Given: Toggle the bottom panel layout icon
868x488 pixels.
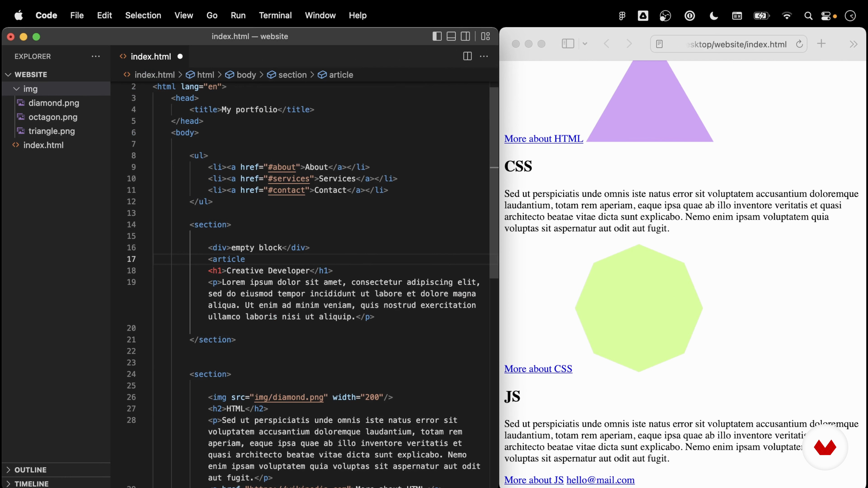Looking at the screenshot, I should click(x=451, y=36).
